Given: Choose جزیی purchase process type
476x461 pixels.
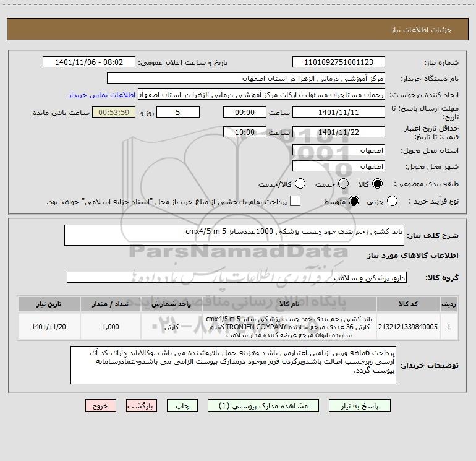Looking at the screenshot, I should click(392, 201).
